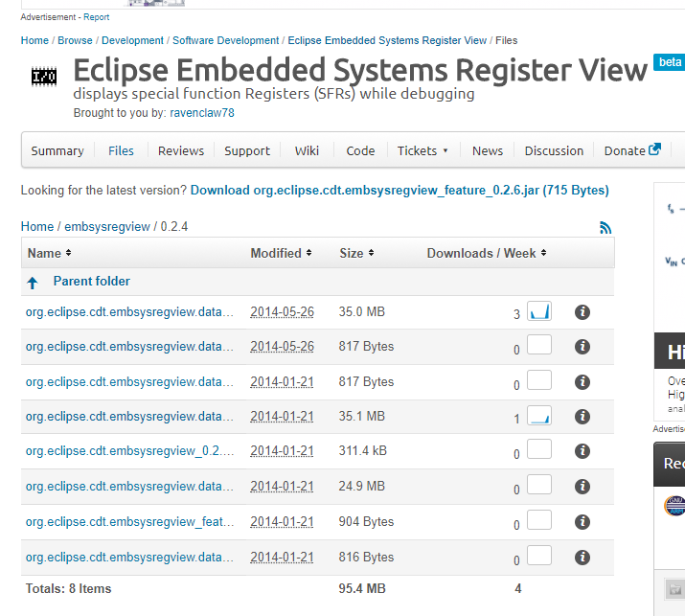
Task: Open info icon for 311.4 kB file
Action: [582, 451]
